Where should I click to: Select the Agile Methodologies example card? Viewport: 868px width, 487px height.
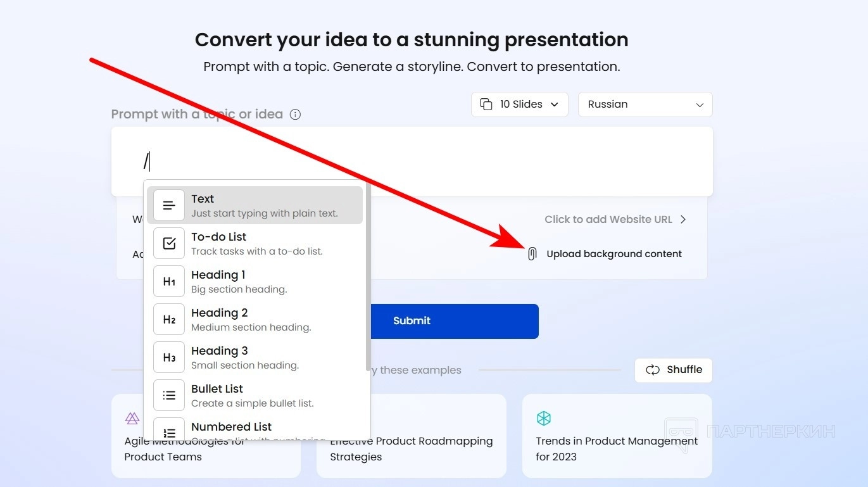206,436
